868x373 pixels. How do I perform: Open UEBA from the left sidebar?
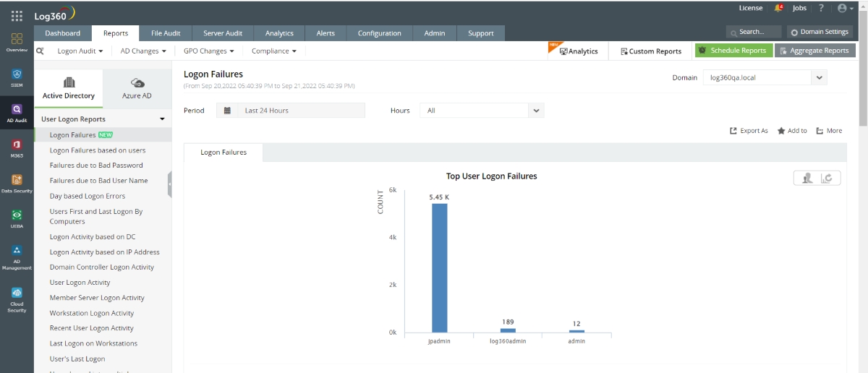17,218
